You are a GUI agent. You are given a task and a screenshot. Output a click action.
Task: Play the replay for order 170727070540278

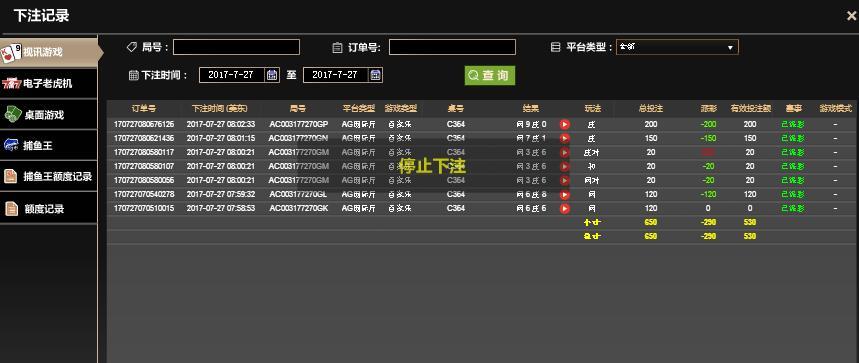[x=564, y=195]
